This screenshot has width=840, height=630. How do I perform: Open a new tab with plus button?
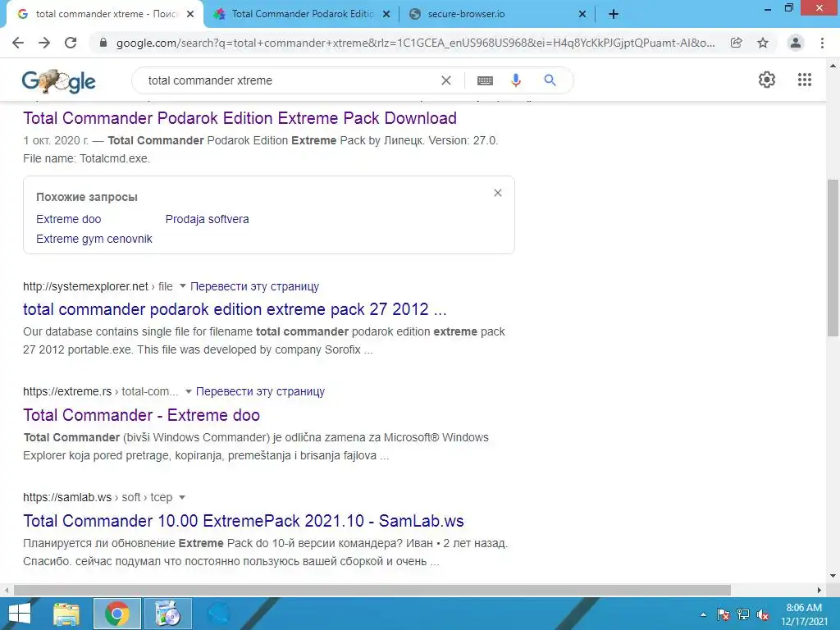614,15
